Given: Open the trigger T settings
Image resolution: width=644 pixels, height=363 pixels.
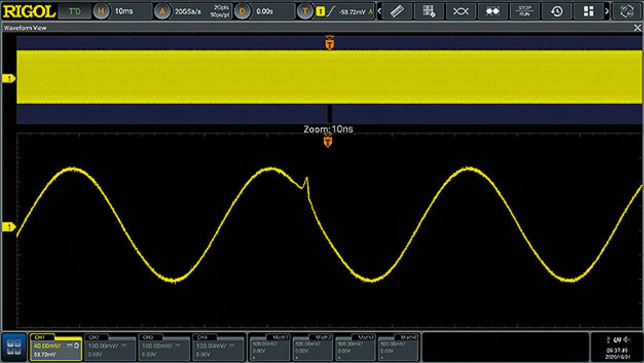Looking at the screenshot, I should (305, 11).
